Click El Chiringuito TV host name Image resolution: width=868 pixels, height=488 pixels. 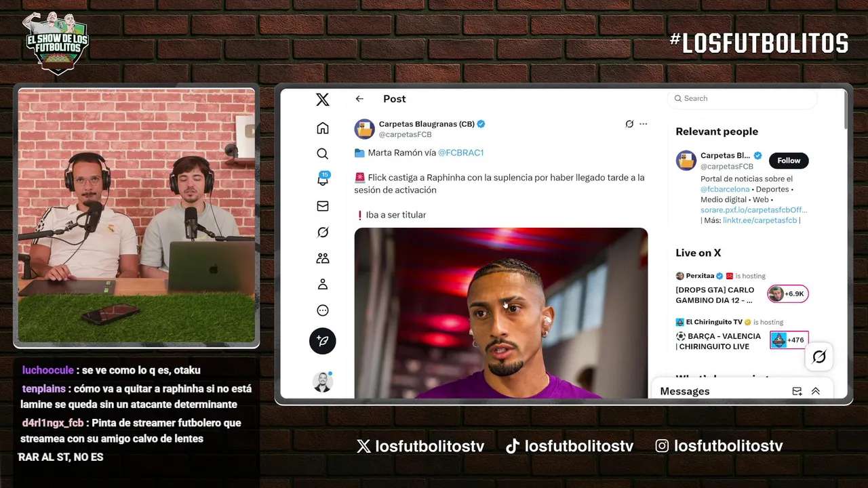pyautogui.click(x=714, y=322)
